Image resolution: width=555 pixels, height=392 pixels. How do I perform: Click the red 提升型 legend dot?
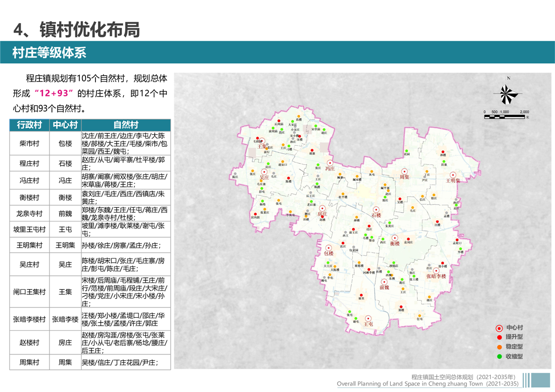point(499,337)
